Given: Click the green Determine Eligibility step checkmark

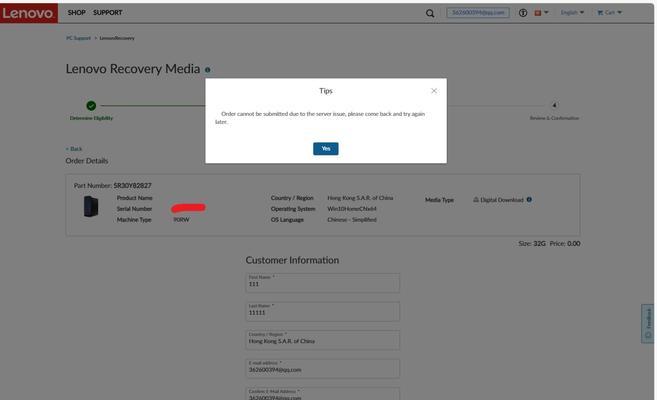Looking at the screenshot, I should [91, 106].
